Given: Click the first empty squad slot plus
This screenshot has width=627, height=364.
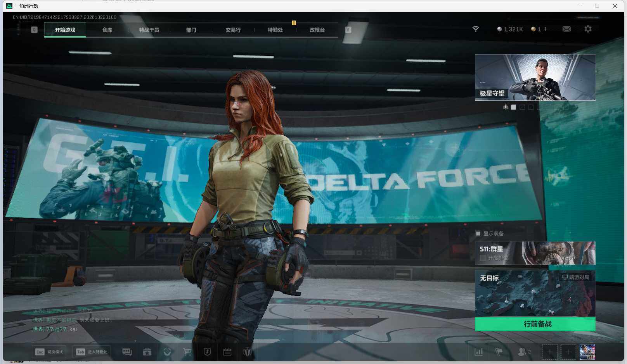Looking at the screenshot, I should pyautogui.click(x=550, y=352).
